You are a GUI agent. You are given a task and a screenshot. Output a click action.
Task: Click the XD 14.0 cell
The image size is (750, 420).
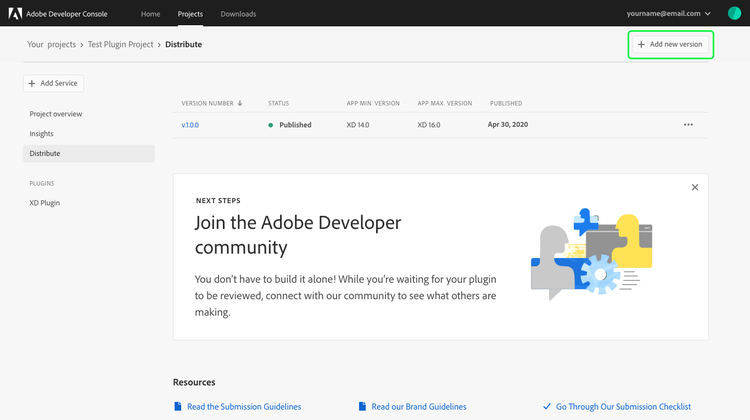[358, 125]
